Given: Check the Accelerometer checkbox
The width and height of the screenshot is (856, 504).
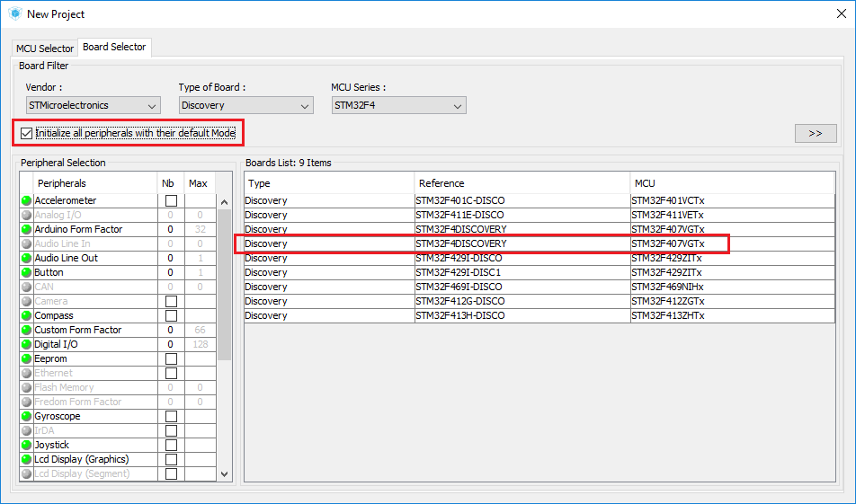Looking at the screenshot, I should [x=171, y=201].
